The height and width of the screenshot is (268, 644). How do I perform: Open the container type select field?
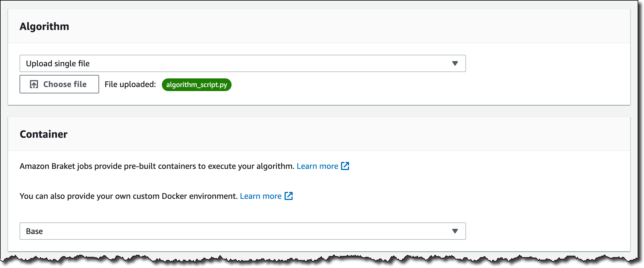243,231
